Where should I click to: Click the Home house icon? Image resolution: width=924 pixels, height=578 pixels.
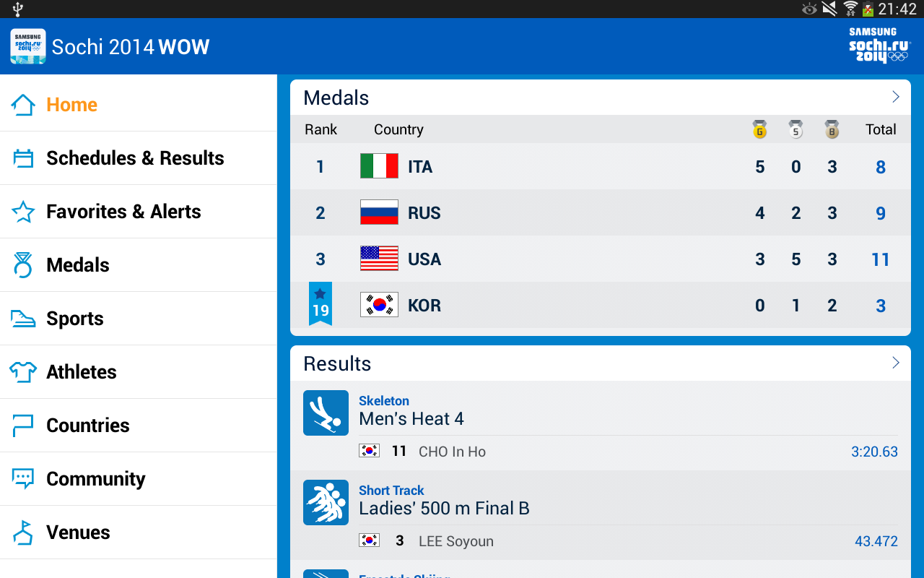(23, 105)
